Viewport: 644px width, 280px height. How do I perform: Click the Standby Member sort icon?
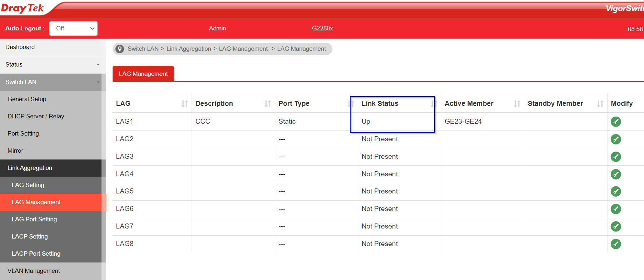click(x=600, y=104)
